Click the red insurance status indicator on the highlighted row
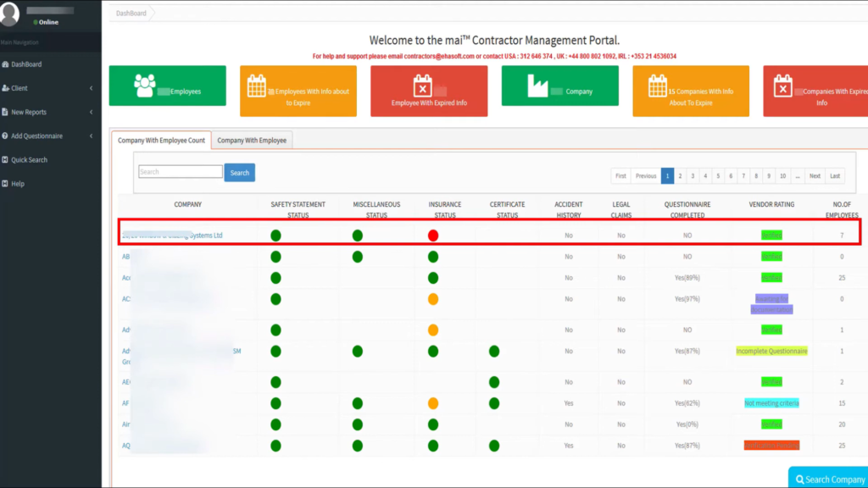The image size is (868, 488). coord(433,236)
